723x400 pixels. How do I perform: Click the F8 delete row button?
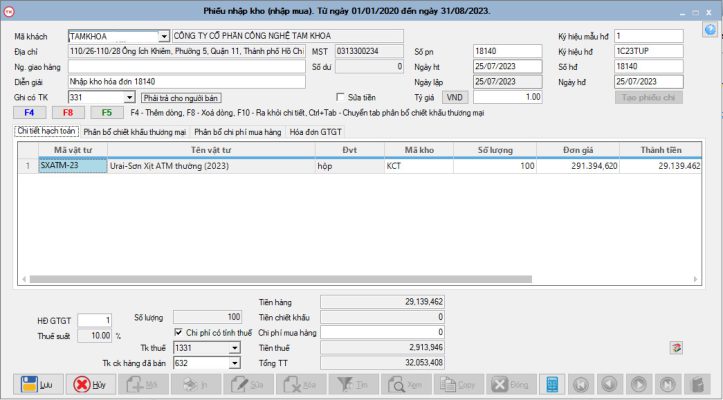click(x=68, y=113)
